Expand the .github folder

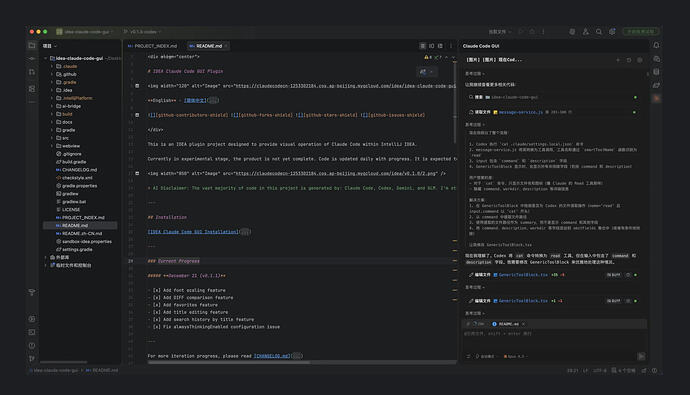[52, 74]
